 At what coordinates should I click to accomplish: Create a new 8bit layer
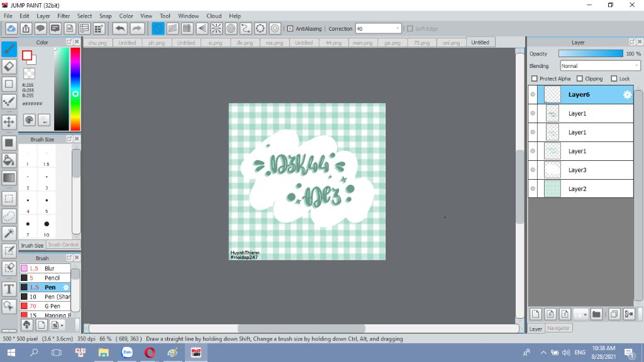tap(550, 314)
